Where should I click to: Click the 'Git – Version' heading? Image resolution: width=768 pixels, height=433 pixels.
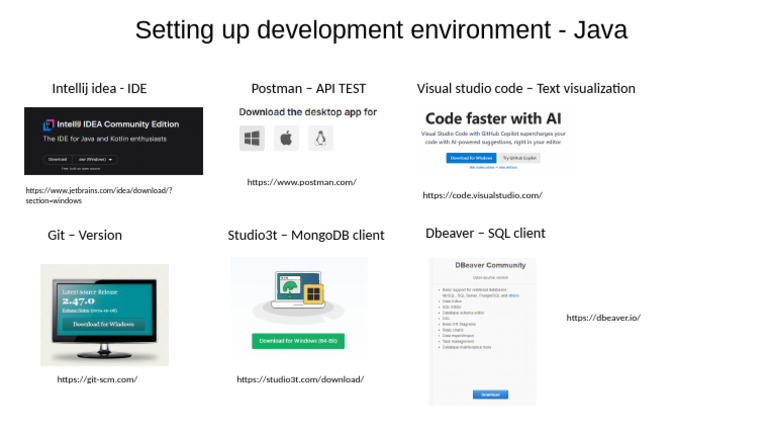pyautogui.click(x=85, y=235)
